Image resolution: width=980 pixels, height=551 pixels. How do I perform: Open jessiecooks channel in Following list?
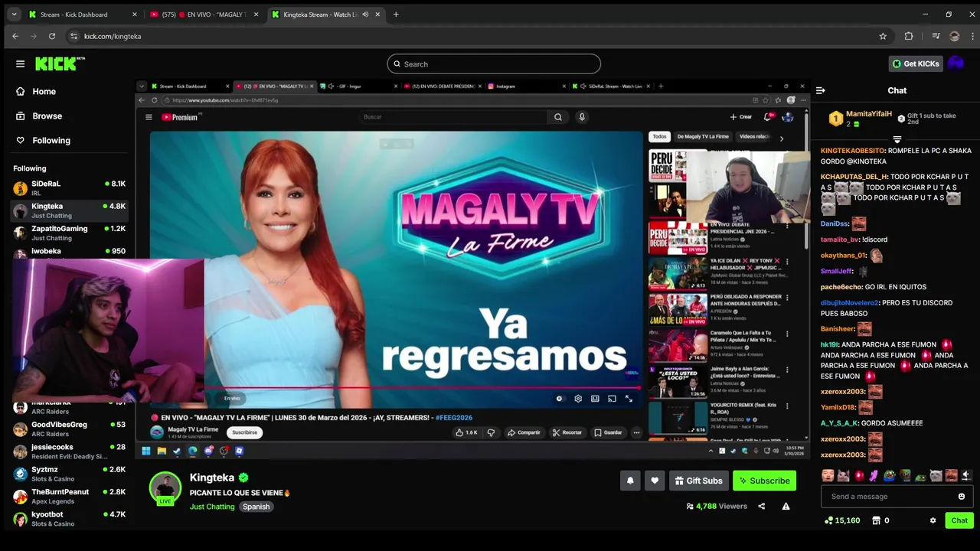[70, 452]
